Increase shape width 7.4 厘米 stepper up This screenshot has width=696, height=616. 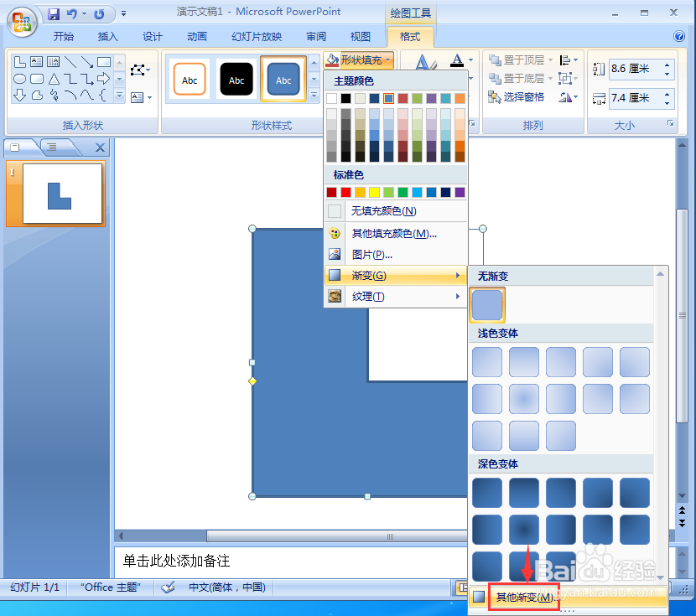667,94
